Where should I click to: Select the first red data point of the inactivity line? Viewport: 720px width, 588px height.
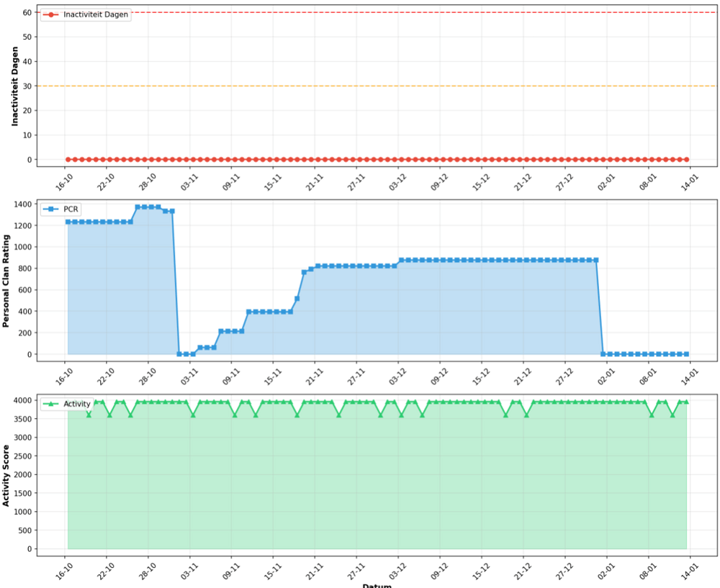68,159
